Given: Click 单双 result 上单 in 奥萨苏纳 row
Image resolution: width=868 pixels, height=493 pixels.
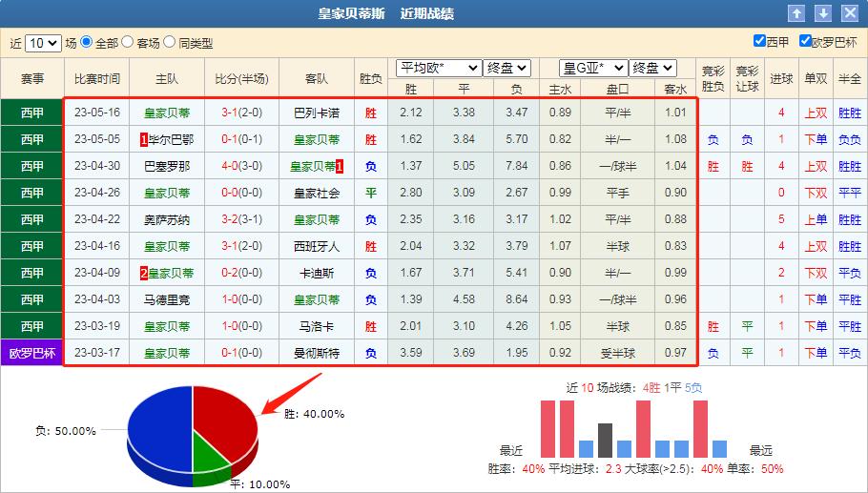Looking at the screenshot, I should point(816,219).
